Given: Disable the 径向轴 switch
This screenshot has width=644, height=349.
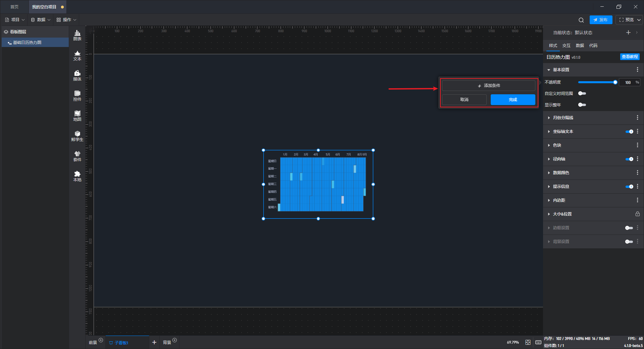Looking at the screenshot, I should [x=629, y=159].
